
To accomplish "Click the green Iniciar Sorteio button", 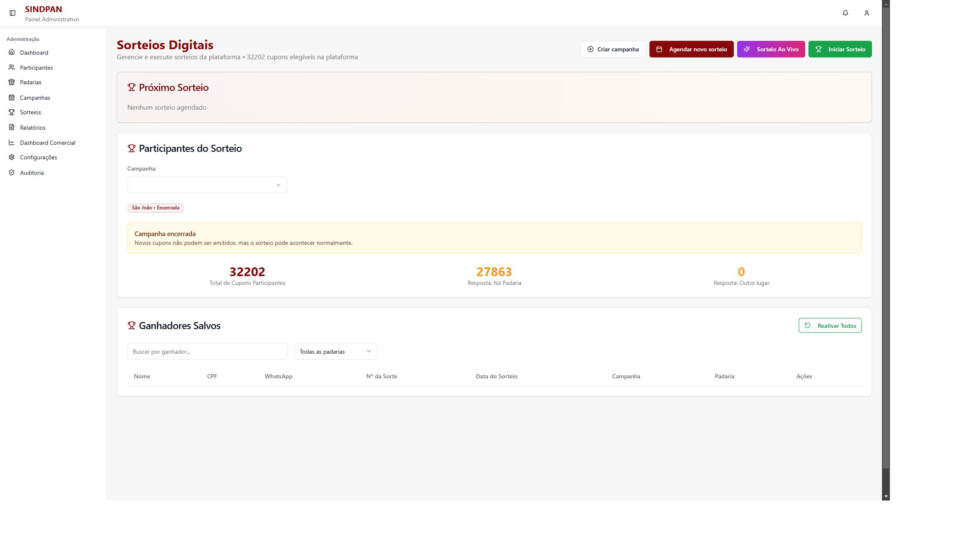I will pyautogui.click(x=840, y=49).
